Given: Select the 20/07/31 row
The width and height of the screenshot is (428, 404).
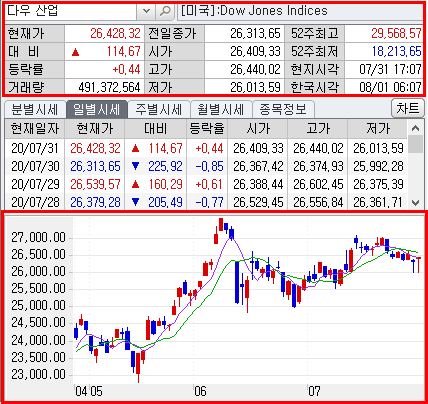Looking at the screenshot, I should tap(206, 148).
